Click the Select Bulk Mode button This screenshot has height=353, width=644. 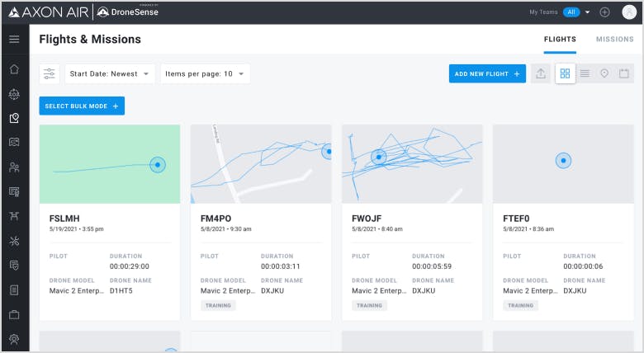coord(82,106)
